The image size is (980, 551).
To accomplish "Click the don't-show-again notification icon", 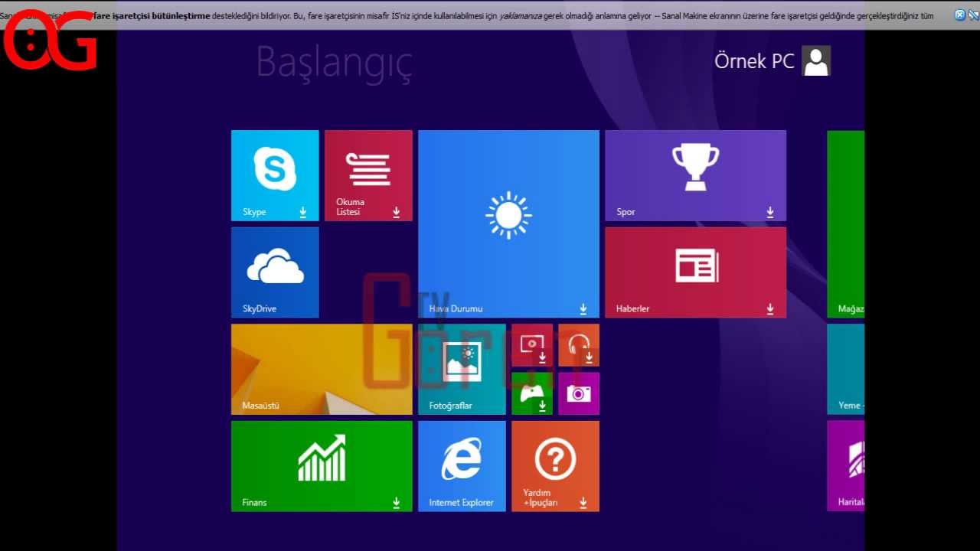I will click(972, 15).
